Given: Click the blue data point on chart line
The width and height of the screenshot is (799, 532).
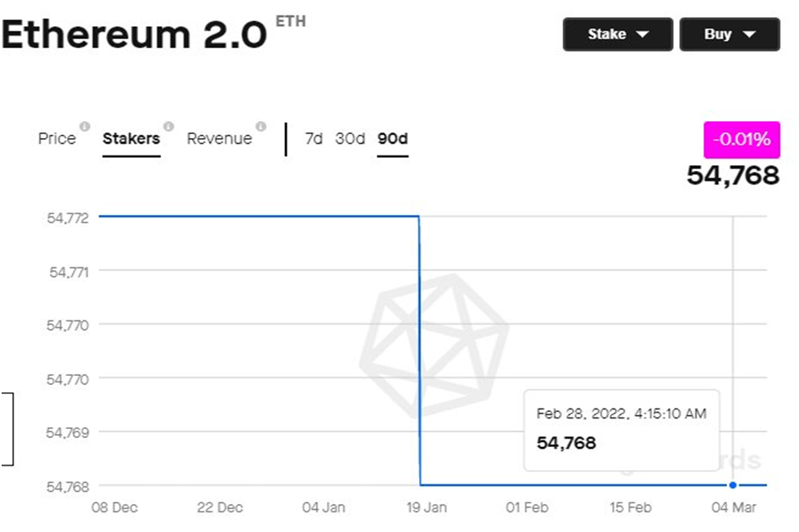Looking at the screenshot, I should [x=733, y=485].
